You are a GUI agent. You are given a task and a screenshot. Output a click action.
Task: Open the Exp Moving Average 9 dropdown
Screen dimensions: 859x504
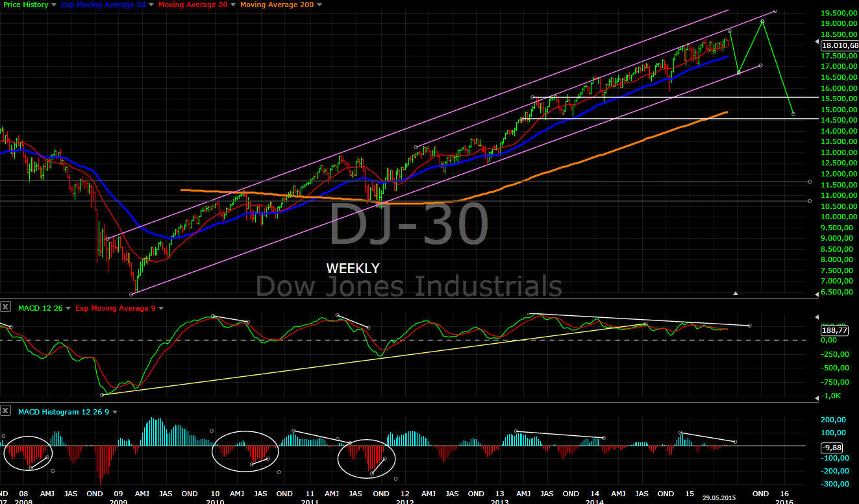[x=120, y=308]
